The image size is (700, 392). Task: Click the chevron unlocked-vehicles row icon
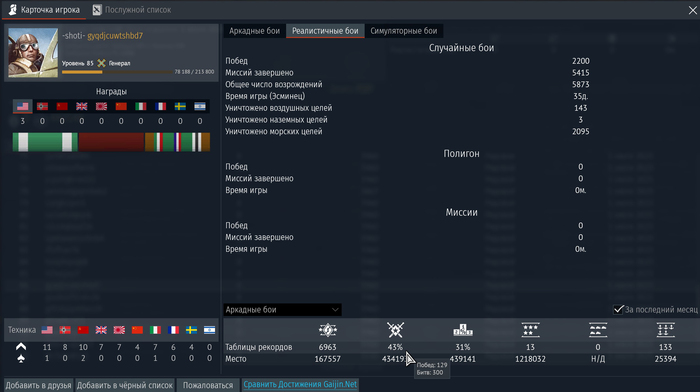point(21,346)
